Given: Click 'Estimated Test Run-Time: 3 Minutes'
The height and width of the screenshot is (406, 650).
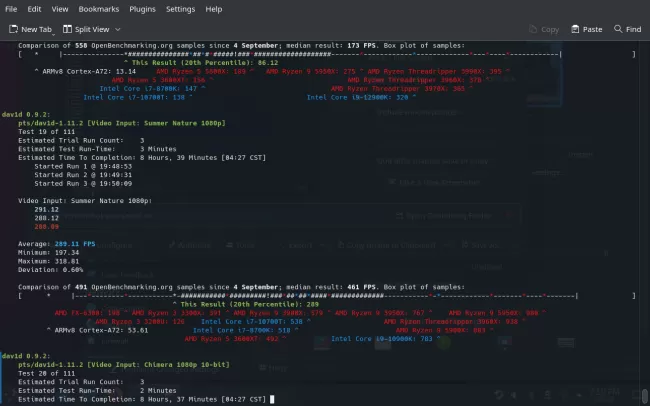Looking at the screenshot, I should (97, 149).
